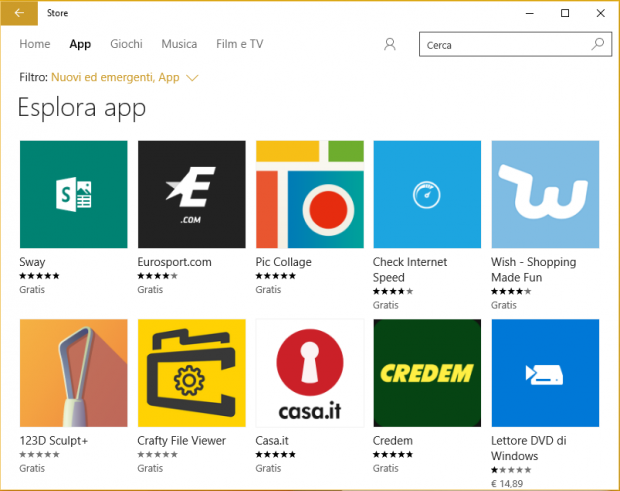Open the user account icon
The height and width of the screenshot is (491, 620).
[389, 44]
